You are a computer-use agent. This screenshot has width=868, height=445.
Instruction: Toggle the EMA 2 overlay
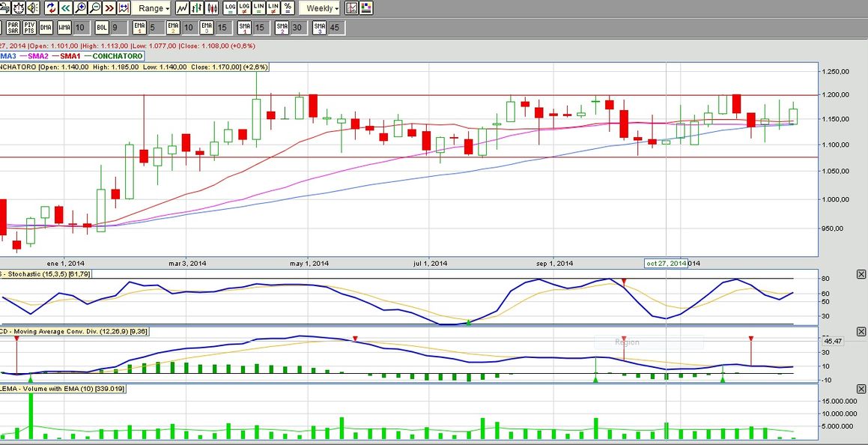click(173, 28)
